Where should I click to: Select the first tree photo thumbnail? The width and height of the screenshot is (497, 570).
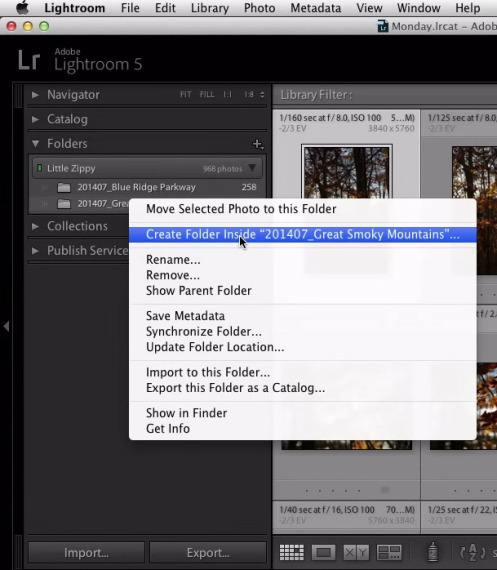346,172
